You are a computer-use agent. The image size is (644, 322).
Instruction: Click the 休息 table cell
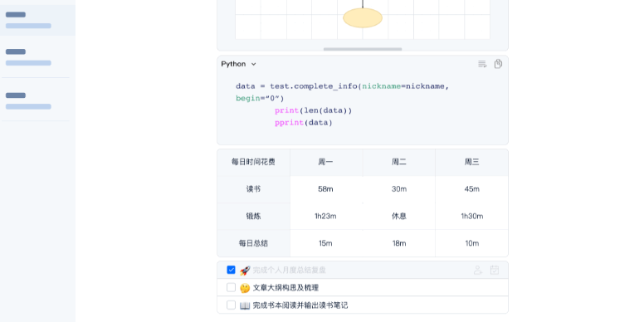coord(399,216)
